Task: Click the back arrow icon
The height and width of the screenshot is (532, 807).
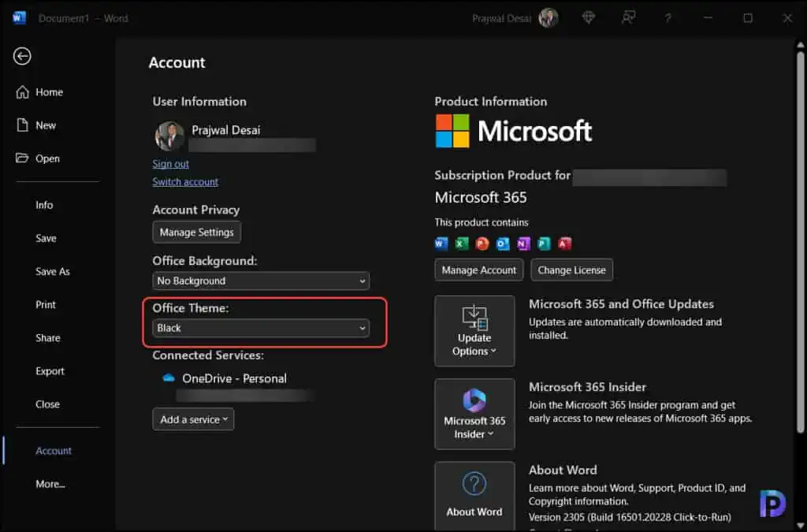Action: (22, 56)
